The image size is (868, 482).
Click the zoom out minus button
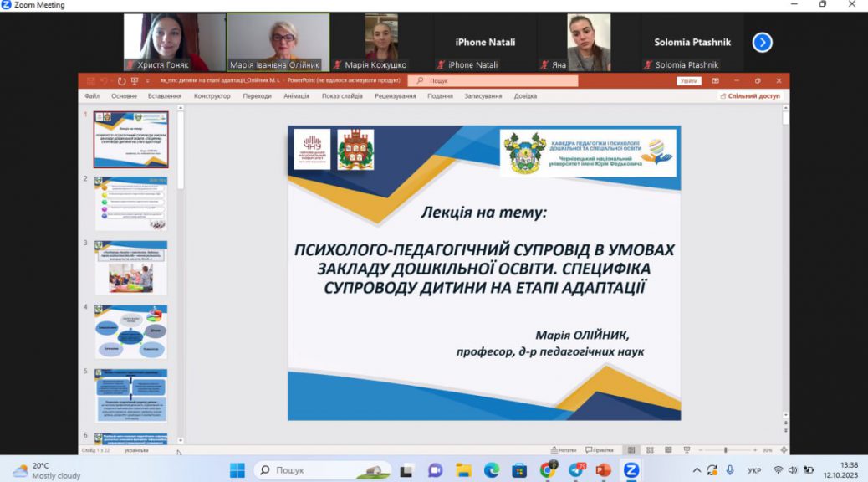click(x=701, y=450)
